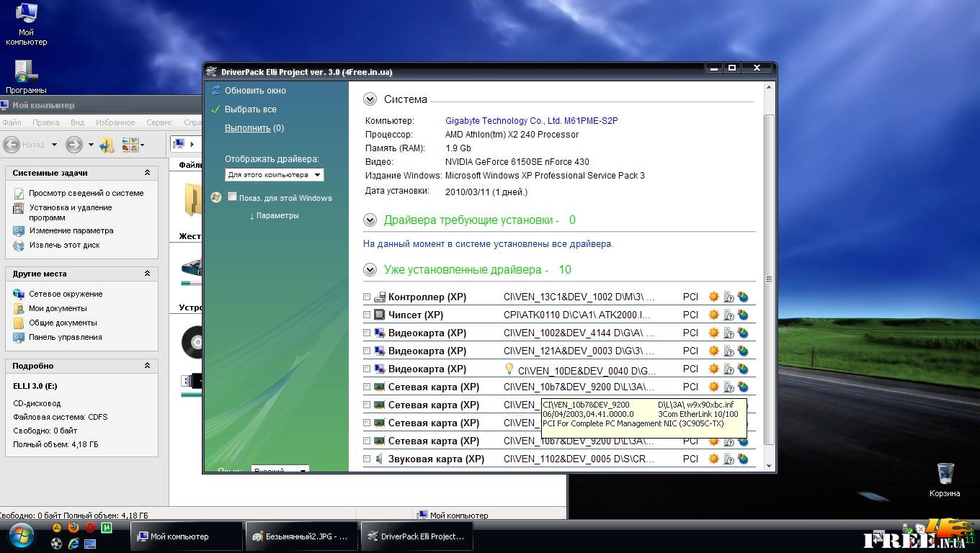Open Opera from the quick launch
The image size is (980, 553).
(90, 527)
